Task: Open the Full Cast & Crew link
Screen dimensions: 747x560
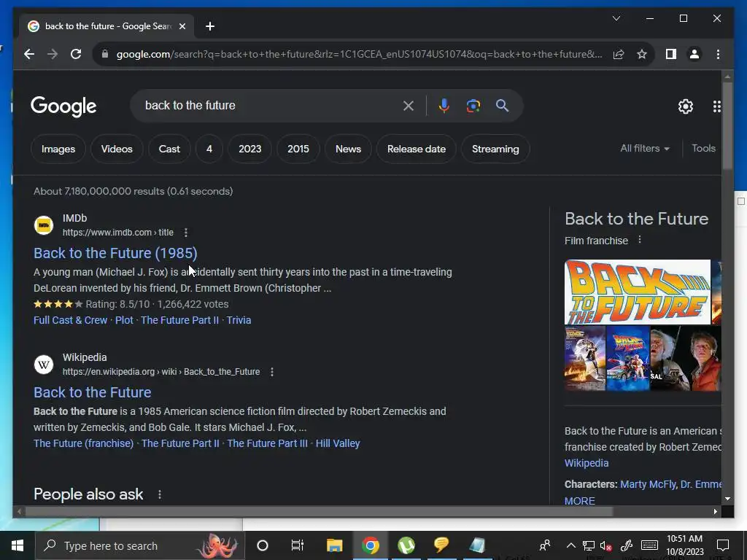Action: click(71, 321)
